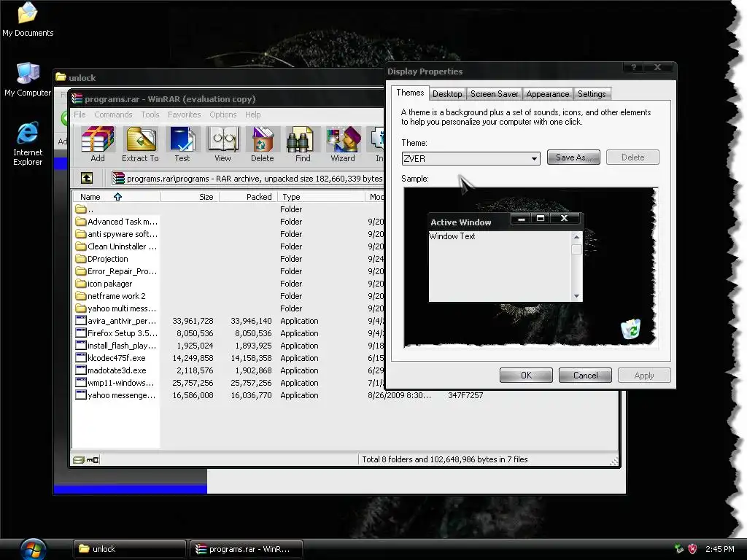Click Cancel in Display Properties
Image resolution: width=747 pixels, height=560 pixels.
(586, 376)
